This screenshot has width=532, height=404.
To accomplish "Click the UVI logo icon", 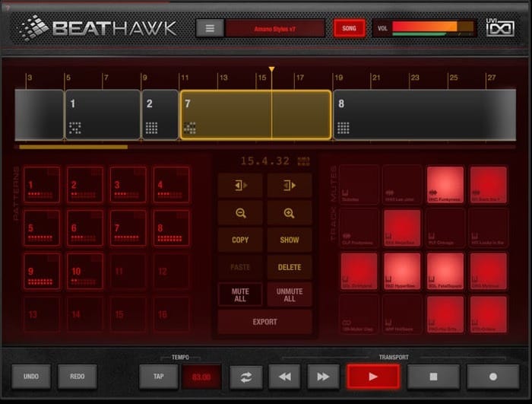I will pyautogui.click(x=500, y=27).
